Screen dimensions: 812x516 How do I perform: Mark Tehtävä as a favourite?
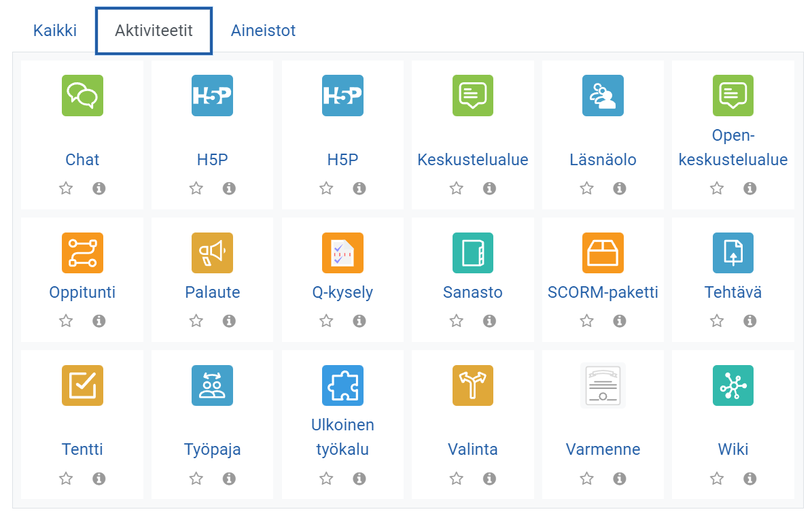pos(717,321)
